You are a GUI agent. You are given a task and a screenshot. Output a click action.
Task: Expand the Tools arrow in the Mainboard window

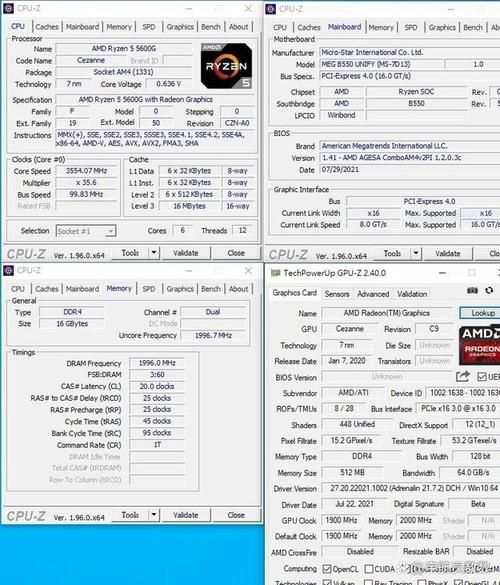416,254
